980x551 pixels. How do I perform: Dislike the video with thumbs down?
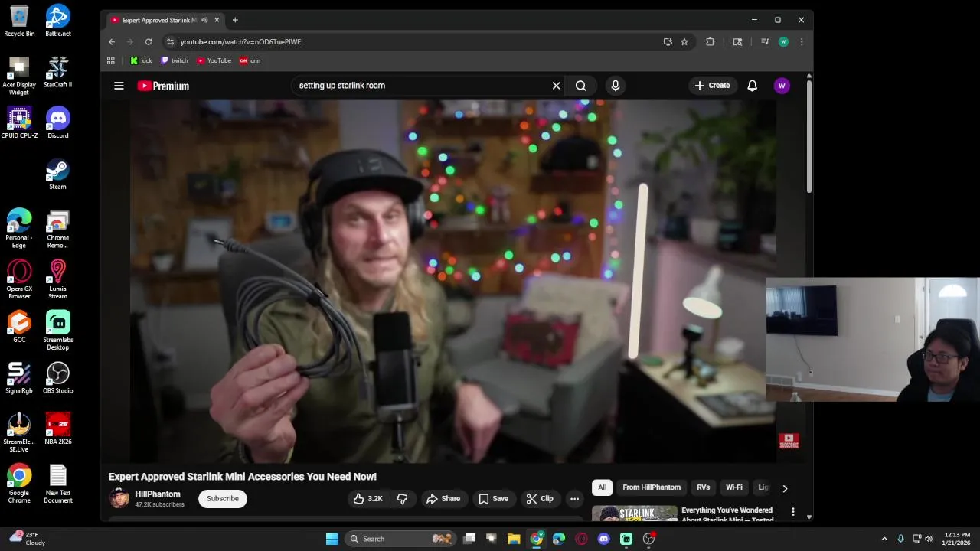coord(402,499)
